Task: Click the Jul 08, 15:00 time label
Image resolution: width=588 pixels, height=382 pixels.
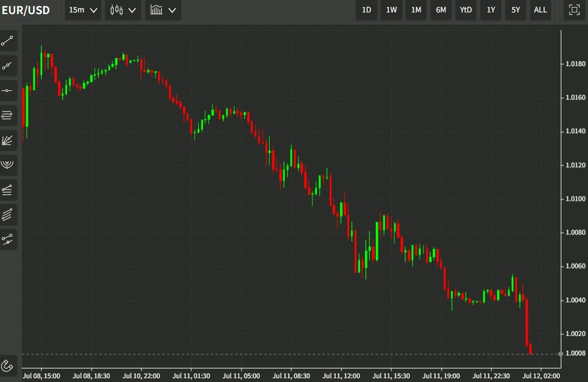Action: coord(41,376)
